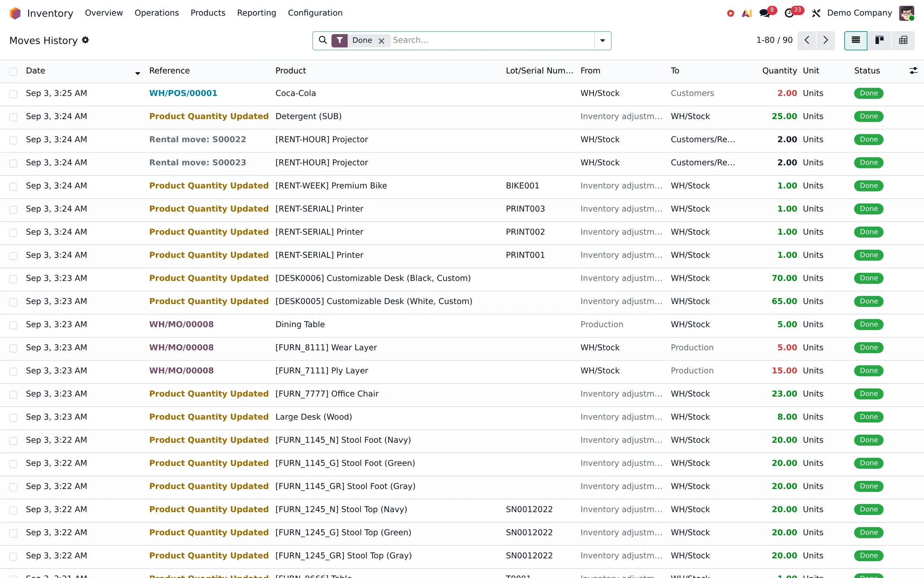Image resolution: width=924 pixels, height=578 pixels.
Task: Sort by the Date column header
Action: click(35, 70)
